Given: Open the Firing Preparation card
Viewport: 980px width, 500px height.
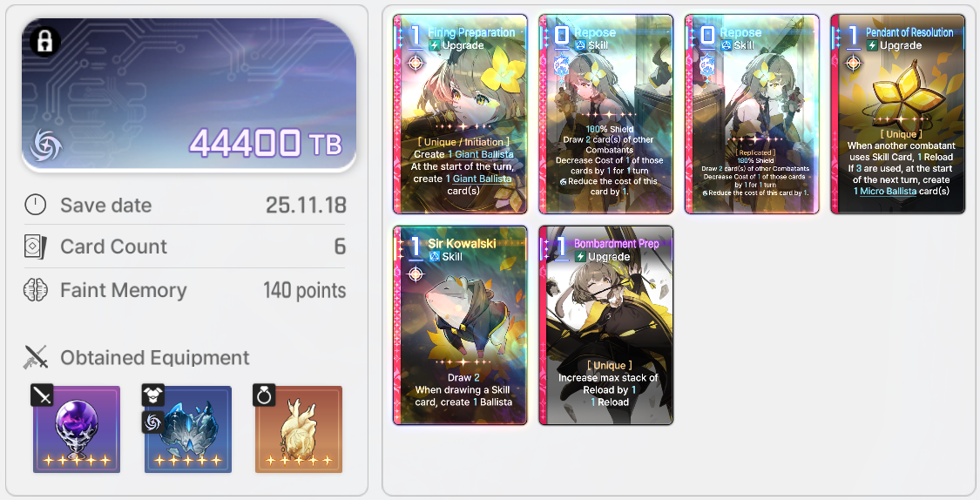Looking at the screenshot, I should click(460, 114).
